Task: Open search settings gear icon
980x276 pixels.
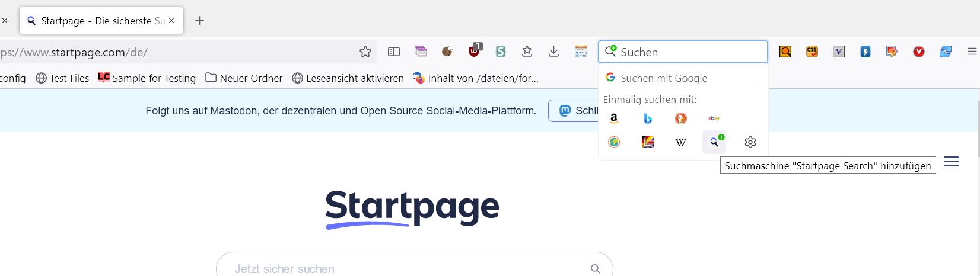Action: point(750,142)
